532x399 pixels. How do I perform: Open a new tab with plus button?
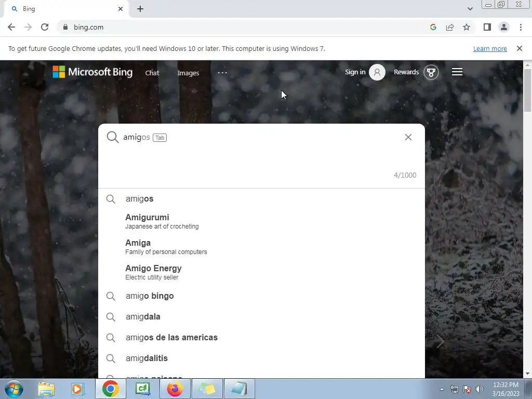click(x=140, y=9)
